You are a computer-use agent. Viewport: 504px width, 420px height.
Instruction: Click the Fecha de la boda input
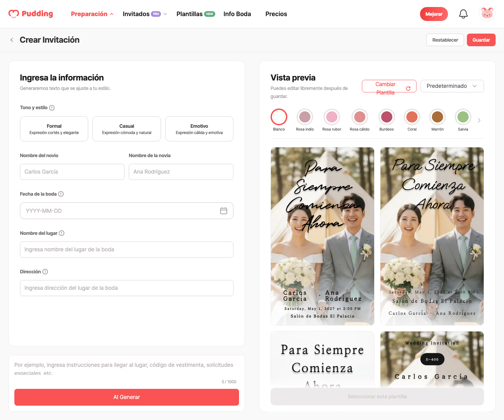click(127, 211)
